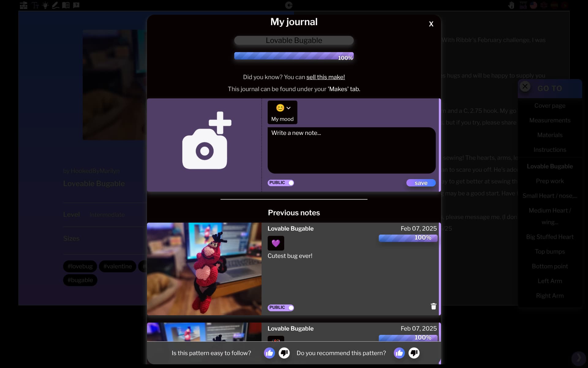Toggle PUBLIC switch on Cutest bug ever note
The width and height of the screenshot is (588, 368).
coord(281,308)
